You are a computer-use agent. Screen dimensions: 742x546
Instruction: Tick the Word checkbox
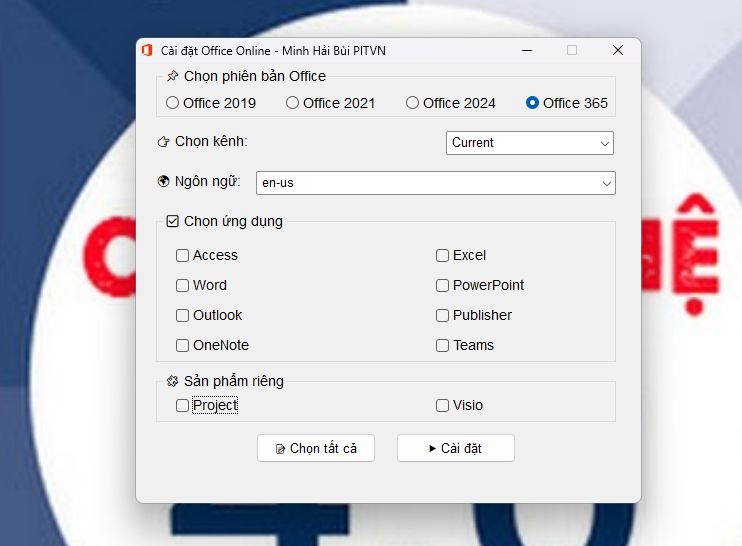point(183,286)
